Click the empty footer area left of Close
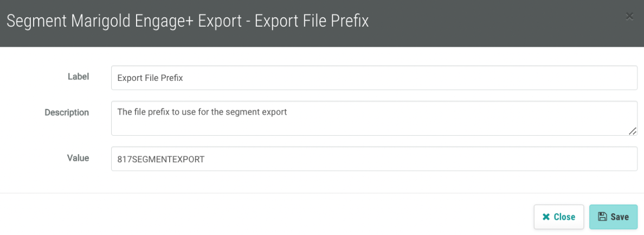 click(x=271, y=217)
